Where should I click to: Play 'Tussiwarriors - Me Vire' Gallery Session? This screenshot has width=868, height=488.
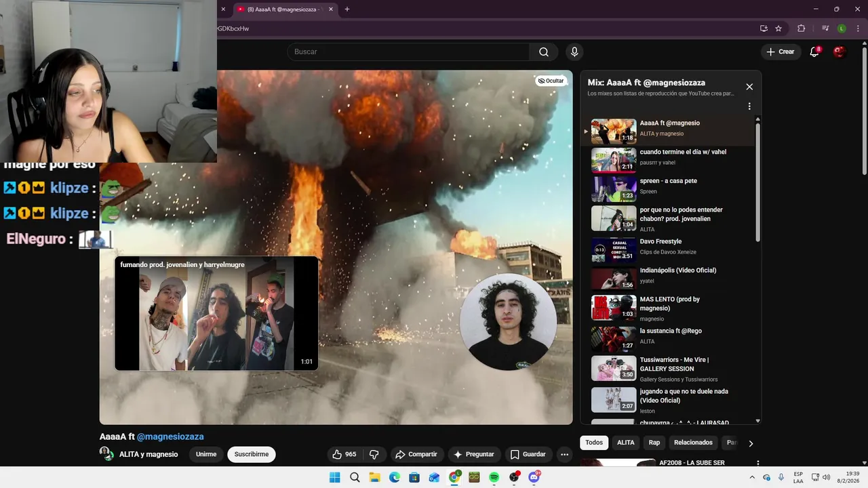668,368
